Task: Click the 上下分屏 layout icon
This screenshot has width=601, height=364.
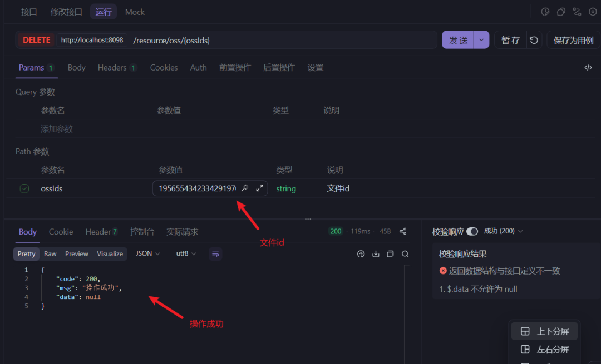Action: pos(525,331)
